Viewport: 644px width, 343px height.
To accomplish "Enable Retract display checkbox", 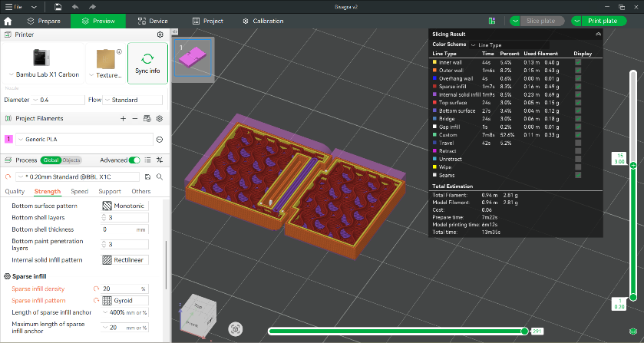I will [x=578, y=150].
